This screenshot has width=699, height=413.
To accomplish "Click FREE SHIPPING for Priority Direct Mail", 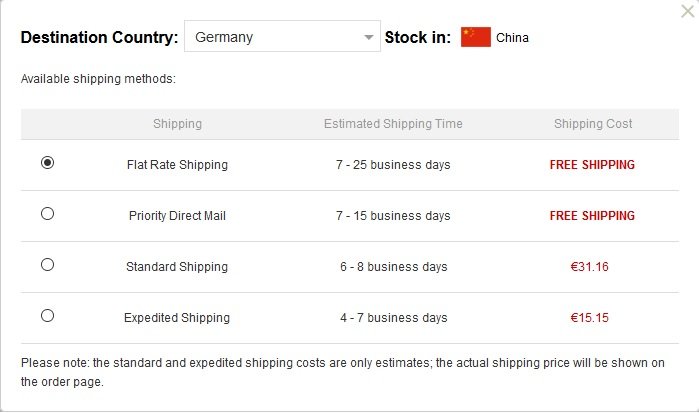I will (x=592, y=216).
